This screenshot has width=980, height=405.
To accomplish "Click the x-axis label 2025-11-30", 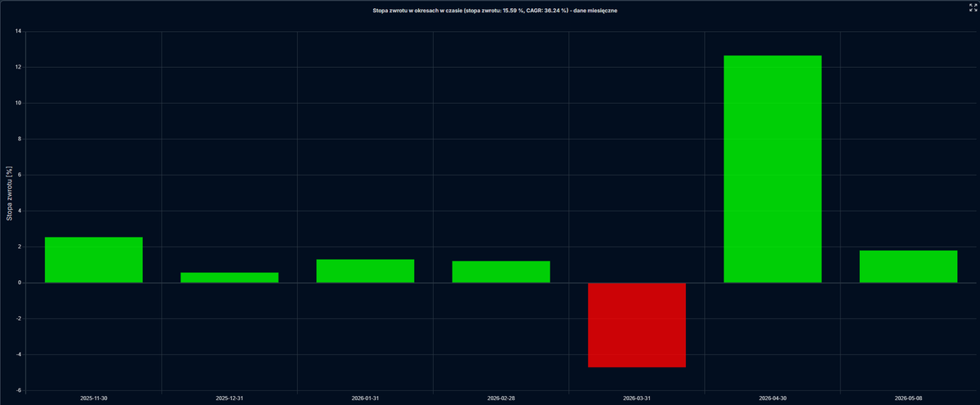I will click(94, 398).
